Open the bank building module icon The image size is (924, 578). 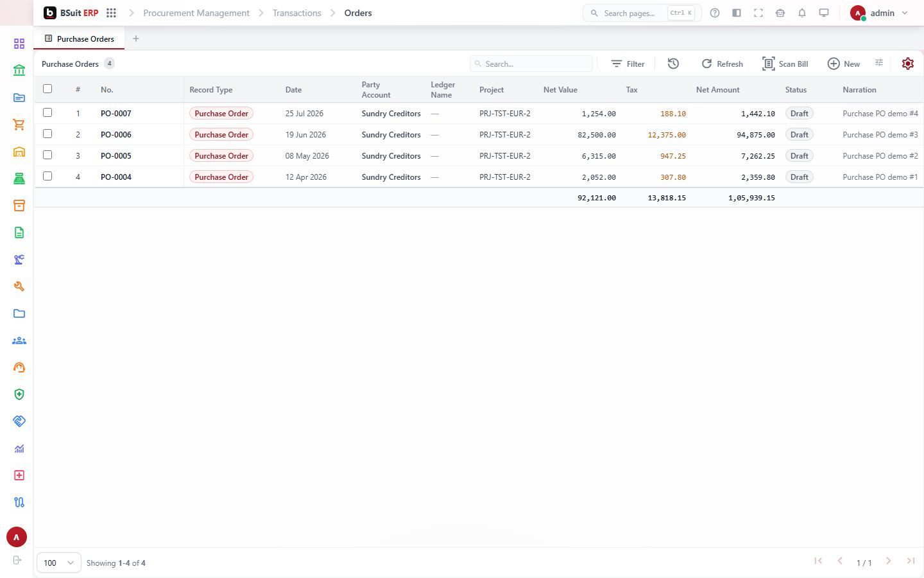(x=19, y=71)
